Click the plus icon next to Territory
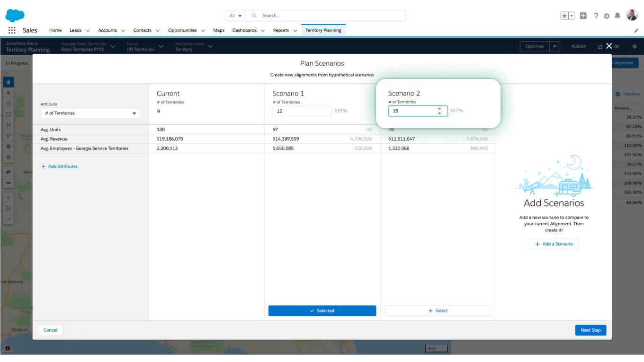The height and width of the screenshot is (362, 644). point(618,94)
